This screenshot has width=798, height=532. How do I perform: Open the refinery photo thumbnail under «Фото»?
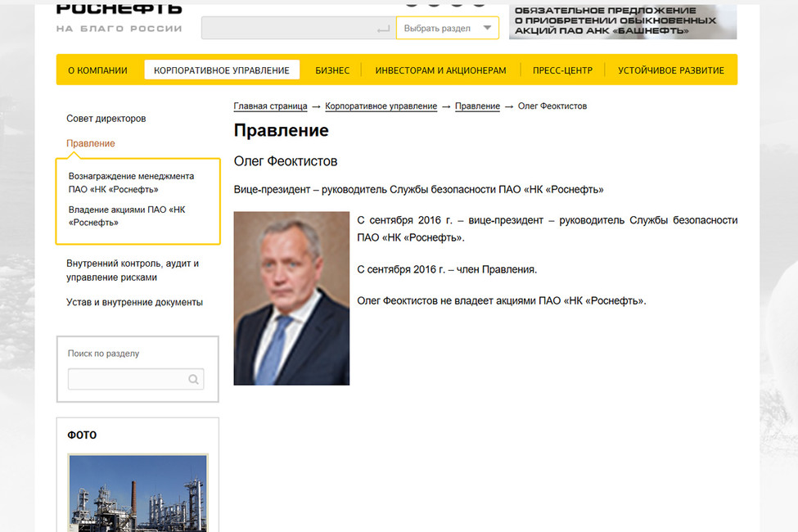[x=138, y=494]
